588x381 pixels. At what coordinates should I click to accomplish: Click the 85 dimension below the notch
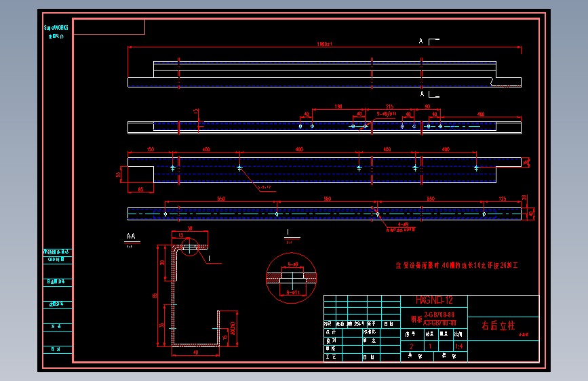pos(140,189)
